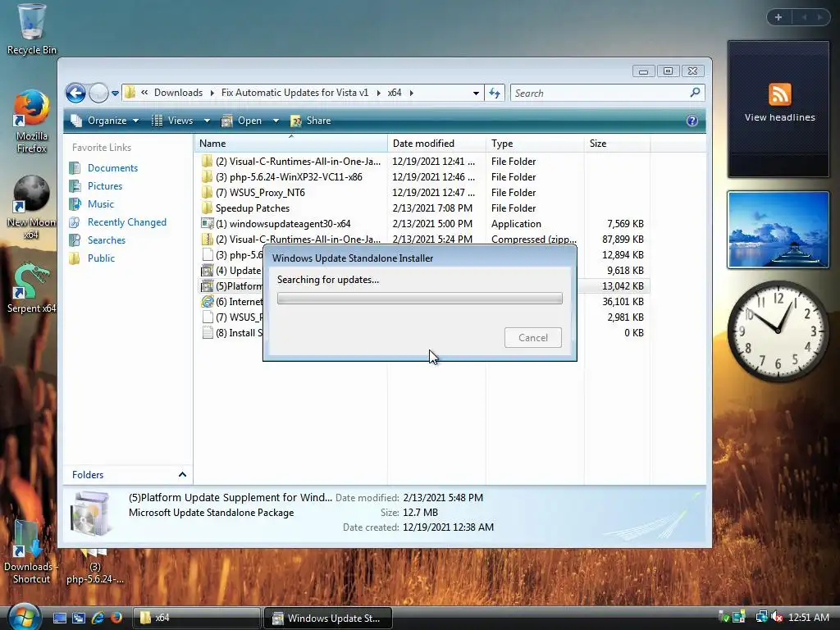The image size is (840, 630).
Task: Open the New Moon x64 desktop shortcut
Action: click(x=31, y=208)
